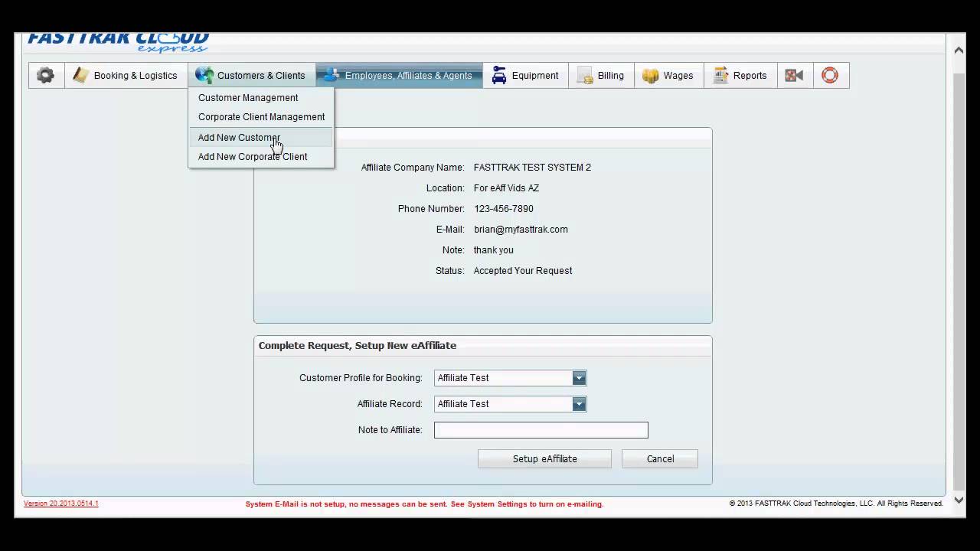The height and width of the screenshot is (551, 980).
Task: Click the Accepted Your Request status text
Action: (523, 271)
